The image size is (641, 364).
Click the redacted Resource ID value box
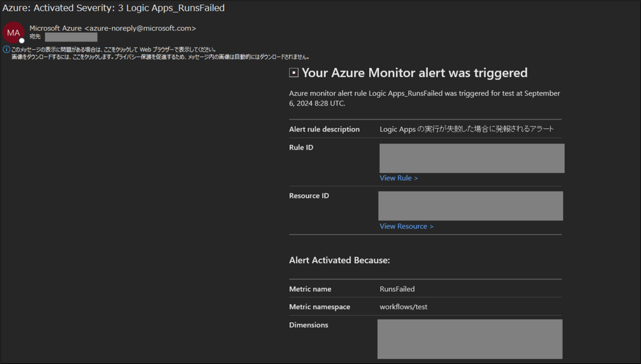tap(471, 206)
